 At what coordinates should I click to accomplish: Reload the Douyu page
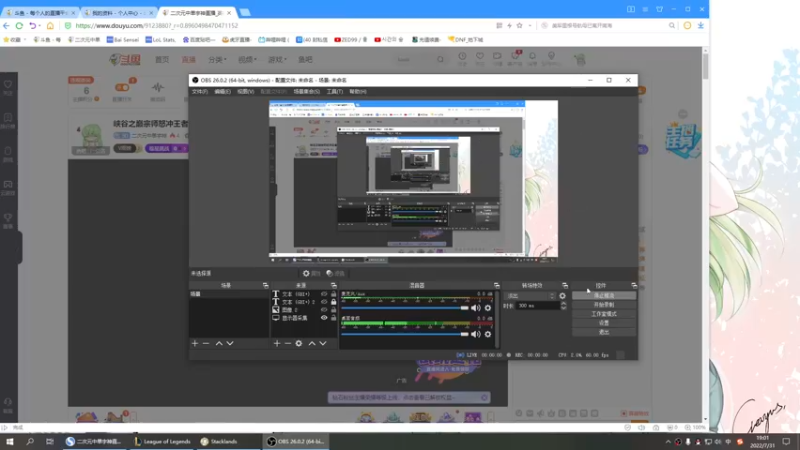point(19,26)
